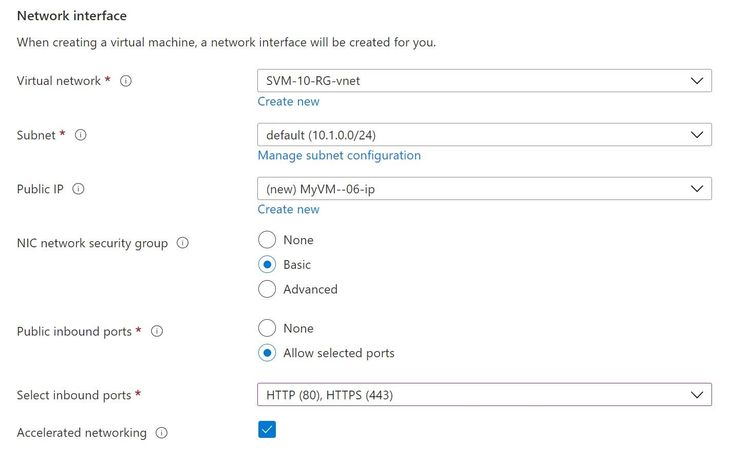Click Accelerated networking info icon
Viewport: 750px width, 455px height.
(x=162, y=433)
